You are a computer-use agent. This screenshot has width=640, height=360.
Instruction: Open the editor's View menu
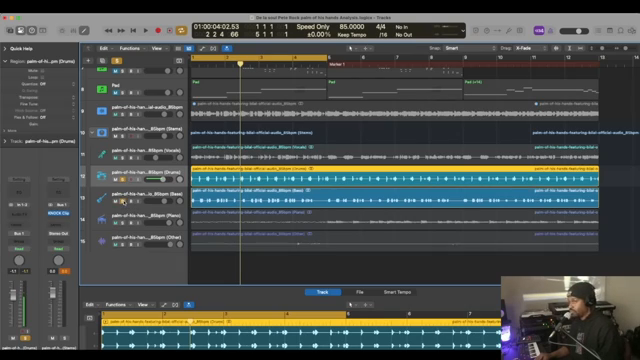(x=145, y=305)
